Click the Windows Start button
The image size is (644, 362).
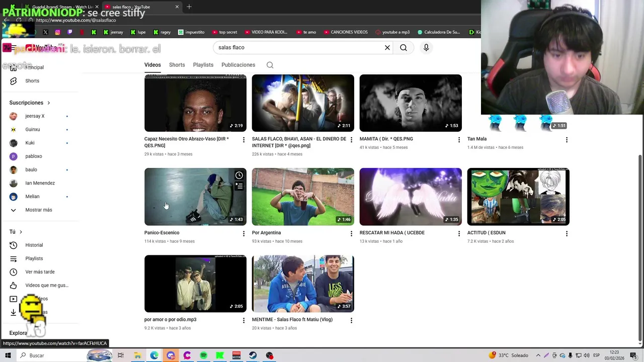8,355
